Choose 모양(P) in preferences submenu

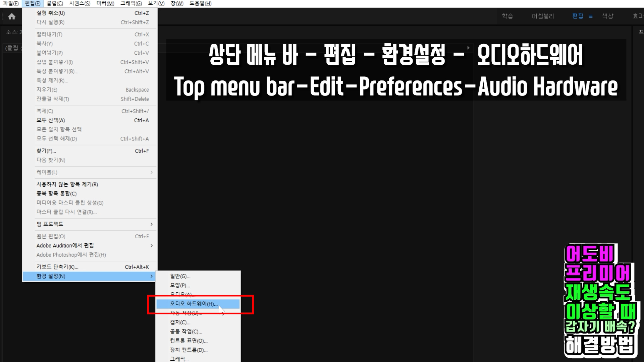pyautogui.click(x=180, y=285)
